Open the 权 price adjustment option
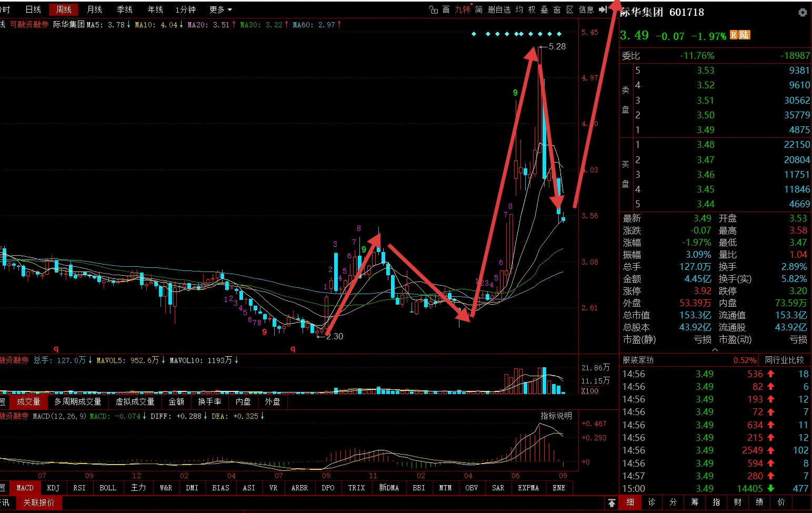 point(532,9)
